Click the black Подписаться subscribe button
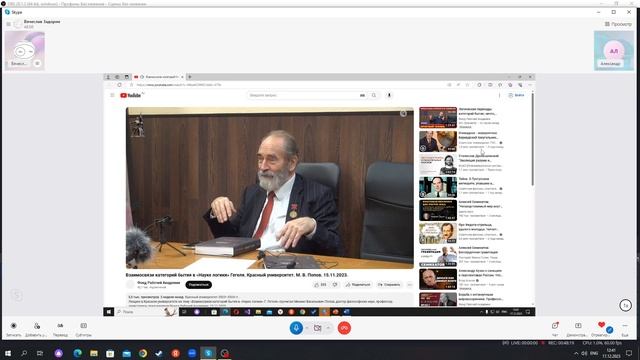640x360 pixels. (199, 284)
